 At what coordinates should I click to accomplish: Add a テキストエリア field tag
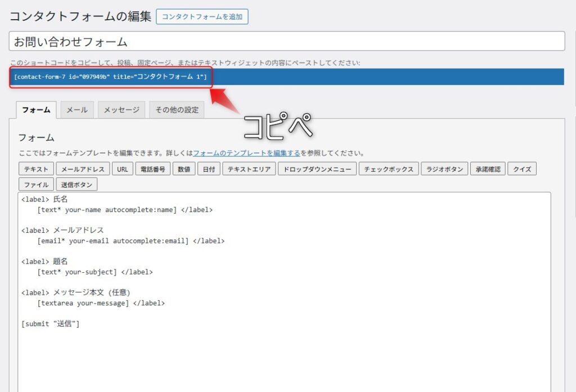pos(249,169)
